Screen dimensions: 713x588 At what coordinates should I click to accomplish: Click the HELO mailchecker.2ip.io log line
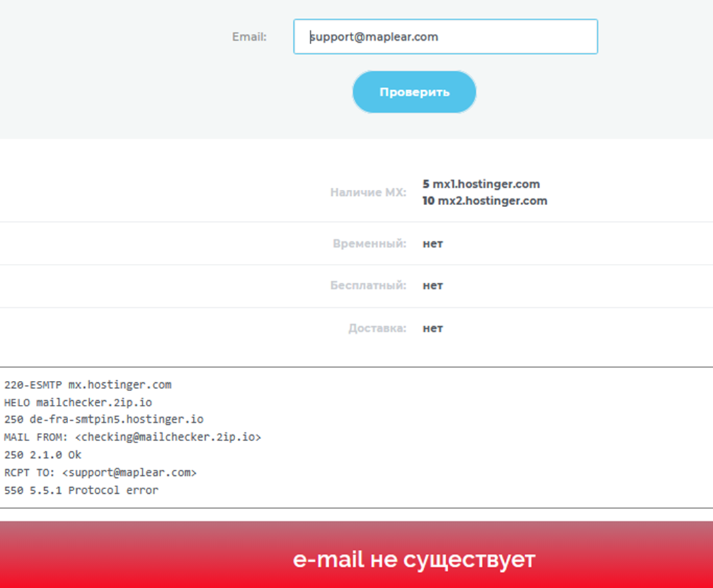tap(78, 402)
